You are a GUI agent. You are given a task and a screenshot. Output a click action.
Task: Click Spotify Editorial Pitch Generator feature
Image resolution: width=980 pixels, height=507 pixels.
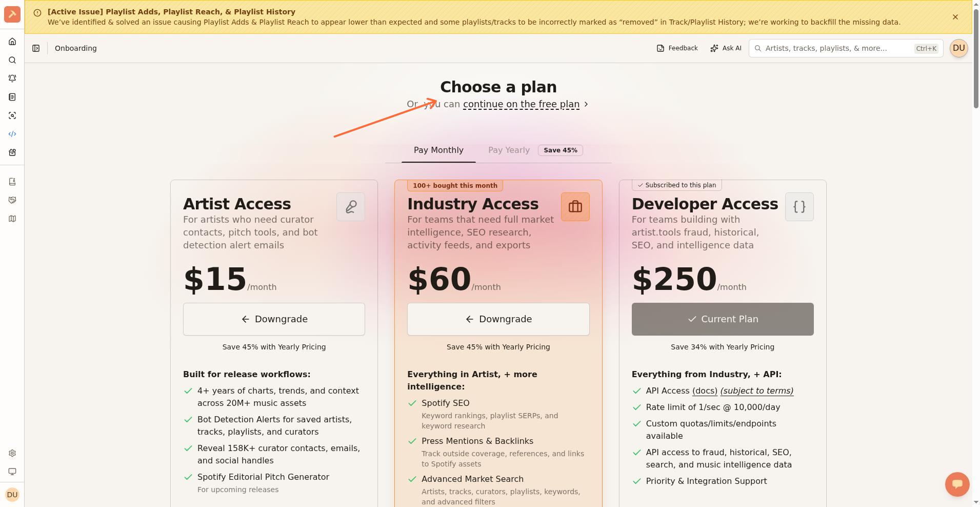pyautogui.click(x=263, y=477)
